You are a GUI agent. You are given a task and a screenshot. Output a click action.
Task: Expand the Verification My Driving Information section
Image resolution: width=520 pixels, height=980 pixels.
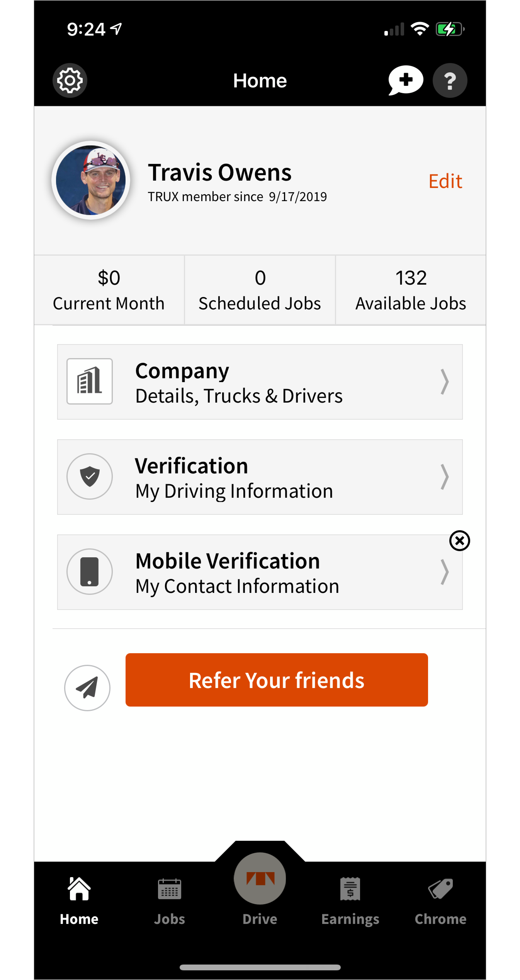click(x=260, y=476)
